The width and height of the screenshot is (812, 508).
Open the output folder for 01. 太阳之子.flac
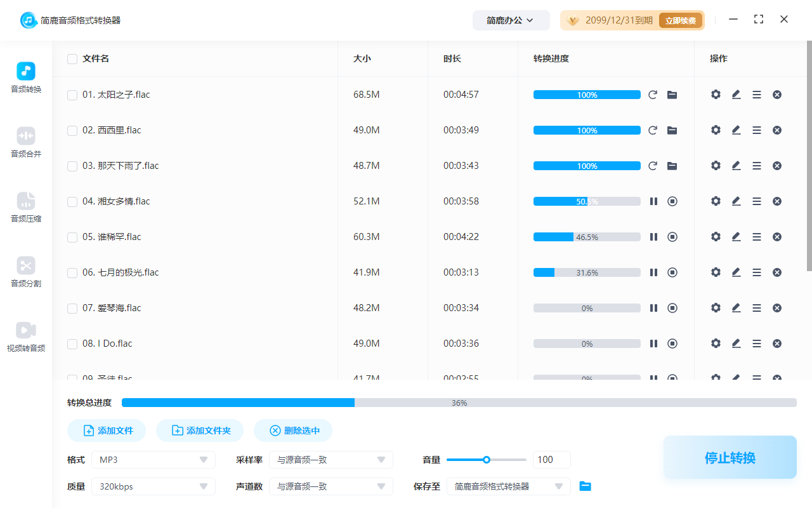coord(672,94)
